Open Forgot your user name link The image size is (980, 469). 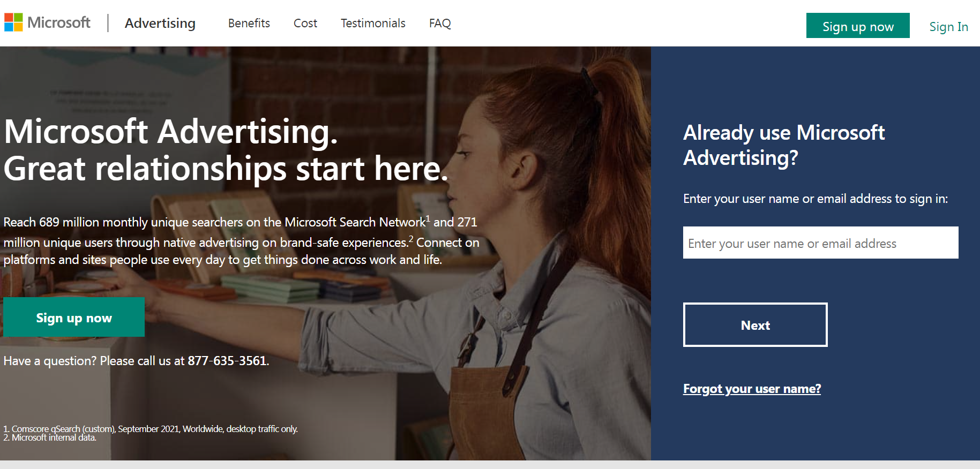752,389
